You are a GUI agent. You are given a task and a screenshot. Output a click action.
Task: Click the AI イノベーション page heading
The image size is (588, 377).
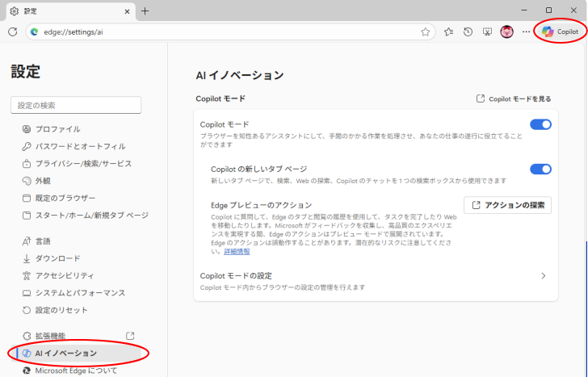click(x=240, y=75)
